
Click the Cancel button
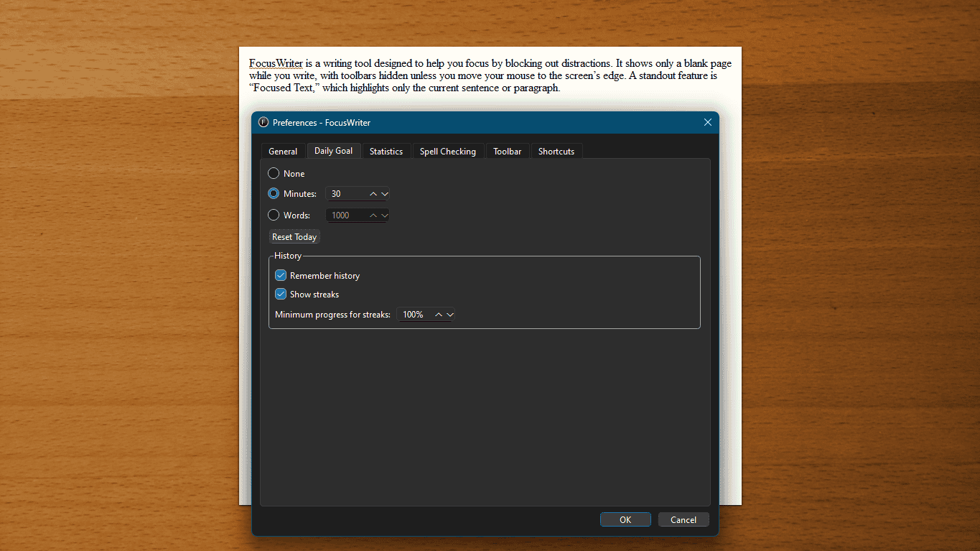tap(683, 519)
